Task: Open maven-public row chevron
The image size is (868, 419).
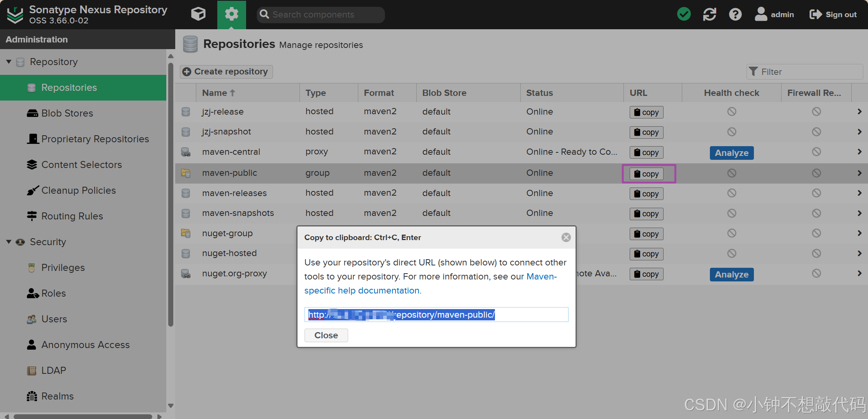Action: pos(859,173)
